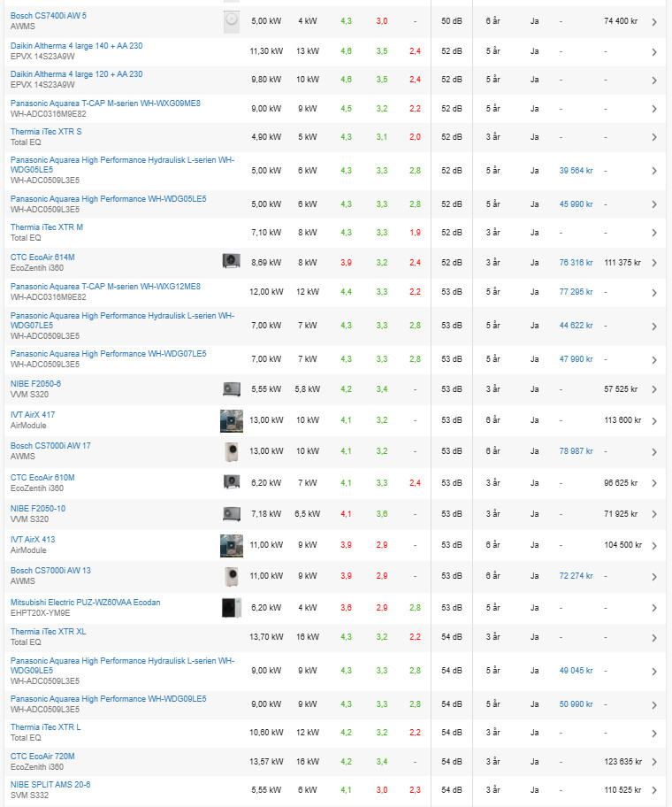Open the Panasonic Aquarea T-CAP WH-WXG09ME8 link
672x807 pixels.
[x=105, y=103]
